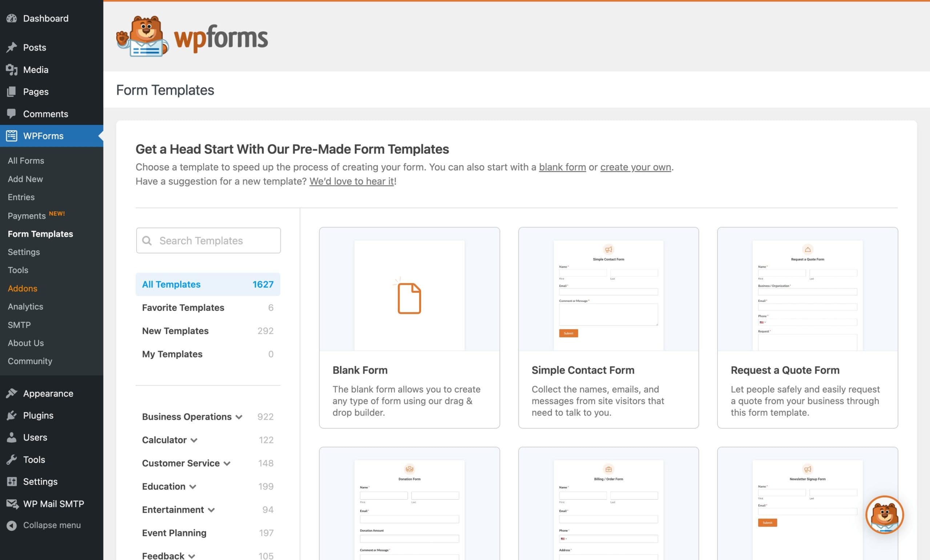Select the Blank Form template card
This screenshot has width=930, height=560.
pos(409,328)
